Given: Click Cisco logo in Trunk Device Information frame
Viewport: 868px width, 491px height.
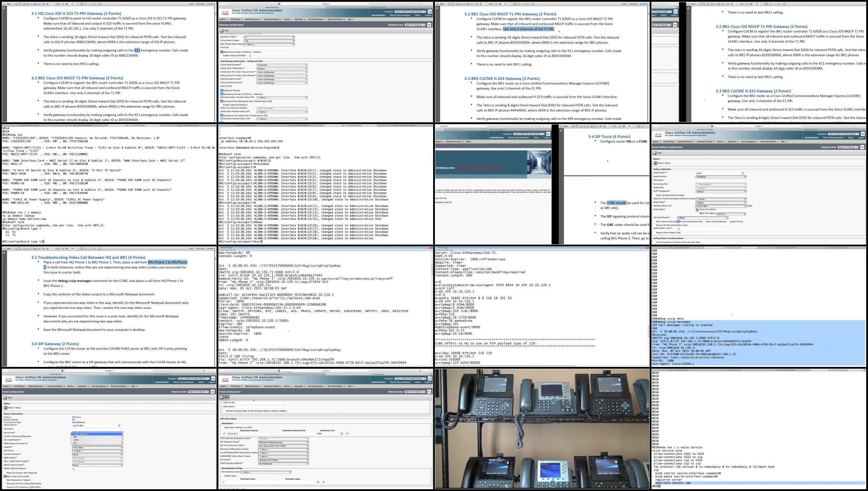Looking at the screenshot, I should point(9,379).
